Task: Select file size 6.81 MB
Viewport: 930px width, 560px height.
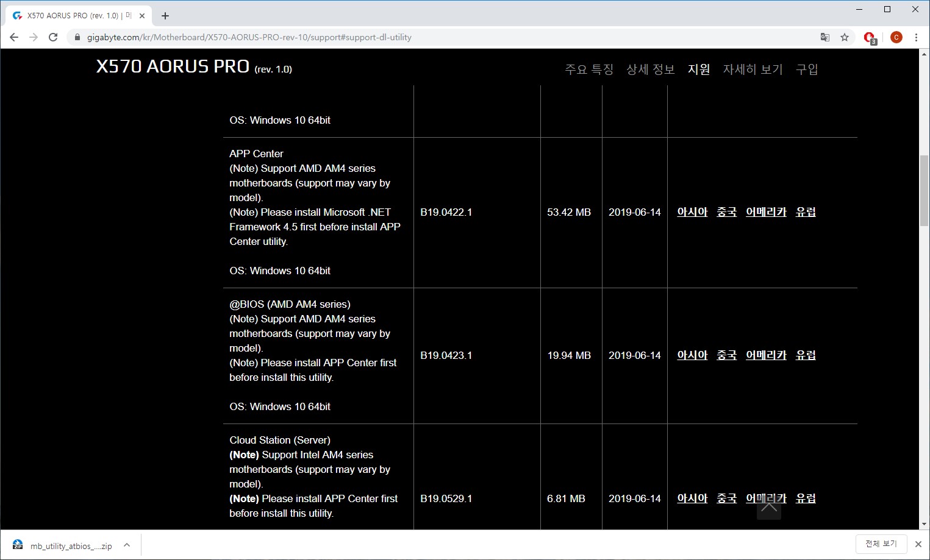Action: click(x=566, y=498)
